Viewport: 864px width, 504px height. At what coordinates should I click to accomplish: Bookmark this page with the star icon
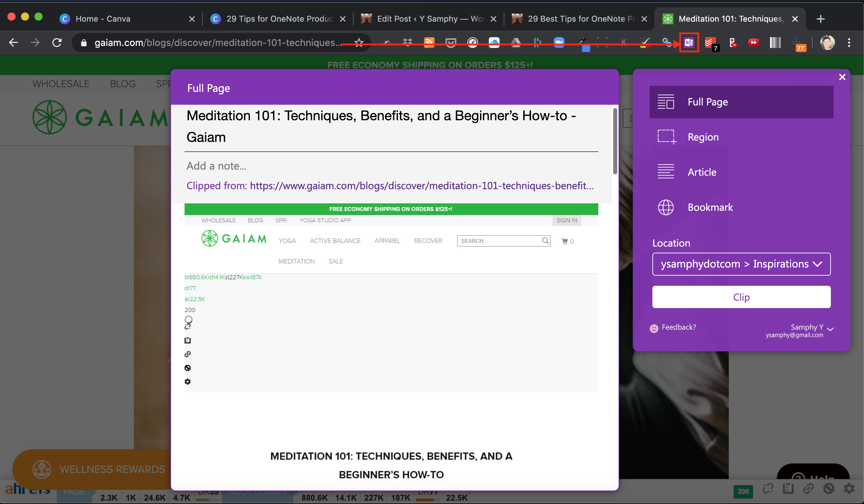359,43
